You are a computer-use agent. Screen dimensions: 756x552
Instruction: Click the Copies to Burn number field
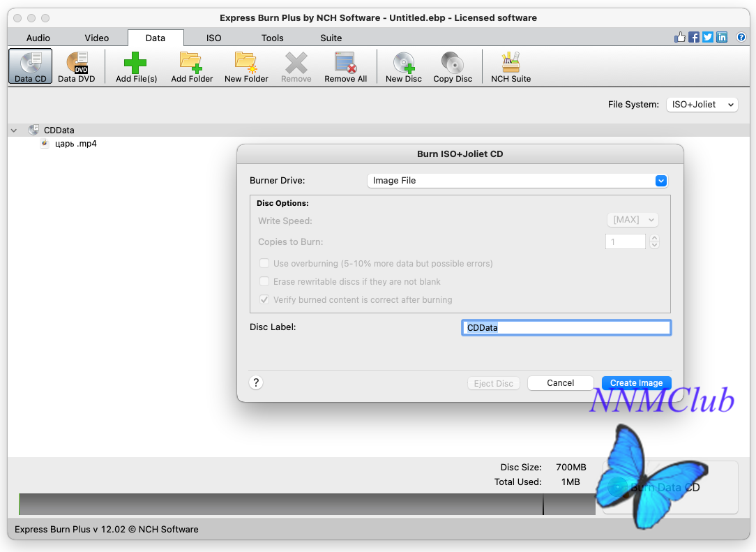[626, 241]
